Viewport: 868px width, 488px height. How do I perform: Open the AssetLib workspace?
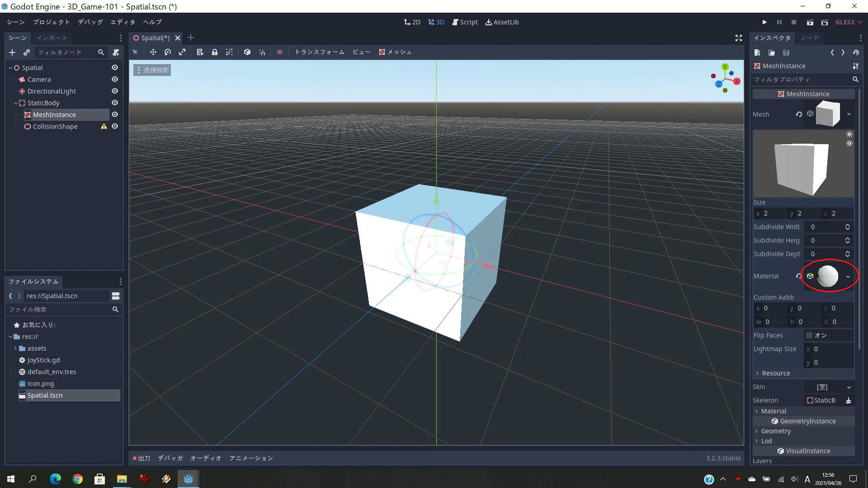[502, 22]
